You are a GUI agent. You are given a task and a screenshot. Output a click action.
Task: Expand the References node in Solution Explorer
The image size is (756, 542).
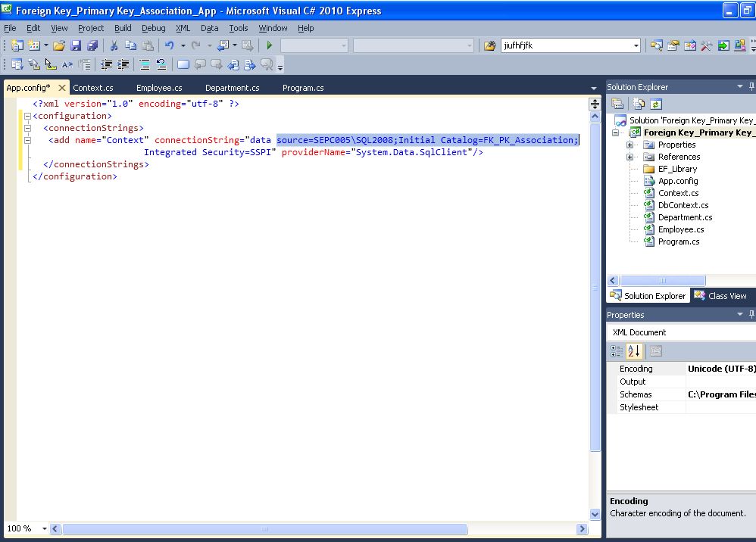[x=629, y=157]
